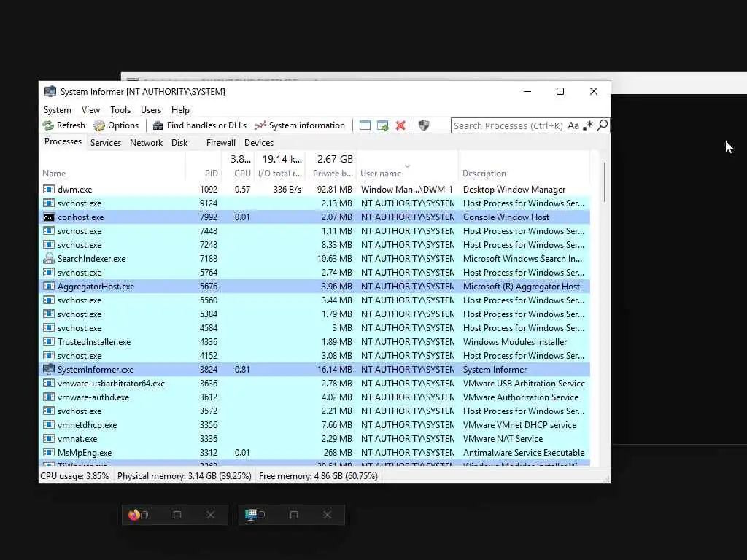Open Find handles or DLLs
Image resolution: width=747 pixels, height=560 pixels.
[200, 125]
